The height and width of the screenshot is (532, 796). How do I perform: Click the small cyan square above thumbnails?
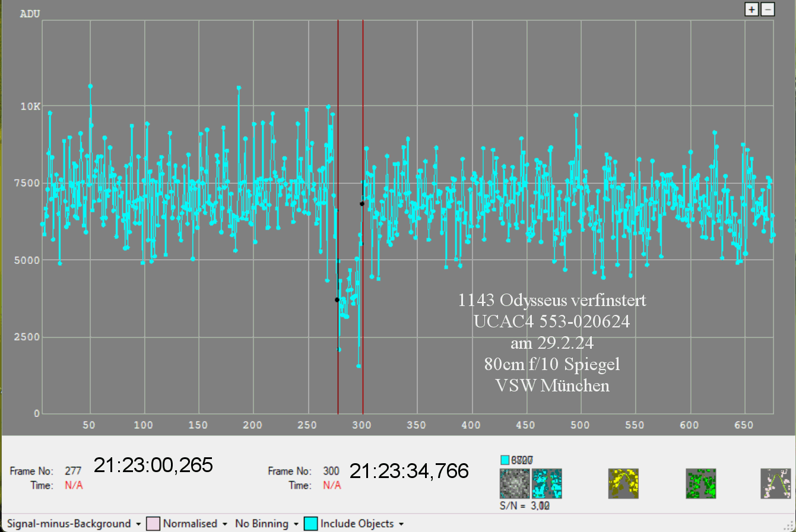tap(505, 460)
